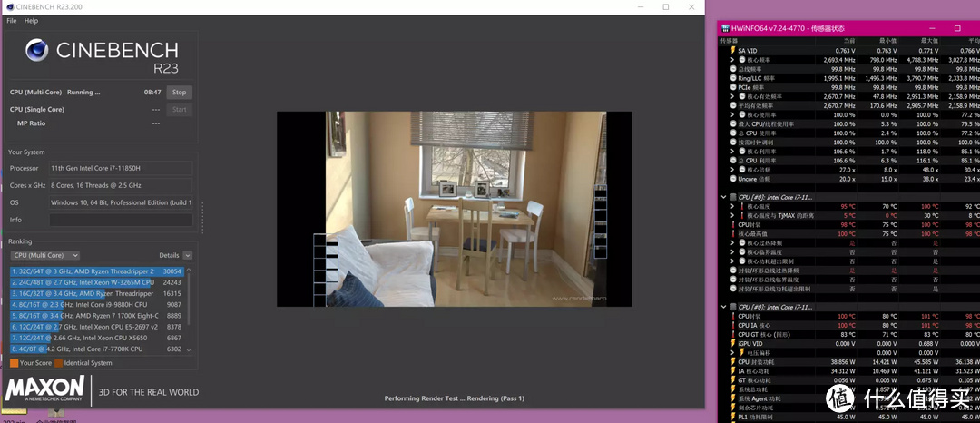Select ranking row AMD Ryzen 7 1700X
980x423 pixels.
pyautogui.click(x=96, y=316)
